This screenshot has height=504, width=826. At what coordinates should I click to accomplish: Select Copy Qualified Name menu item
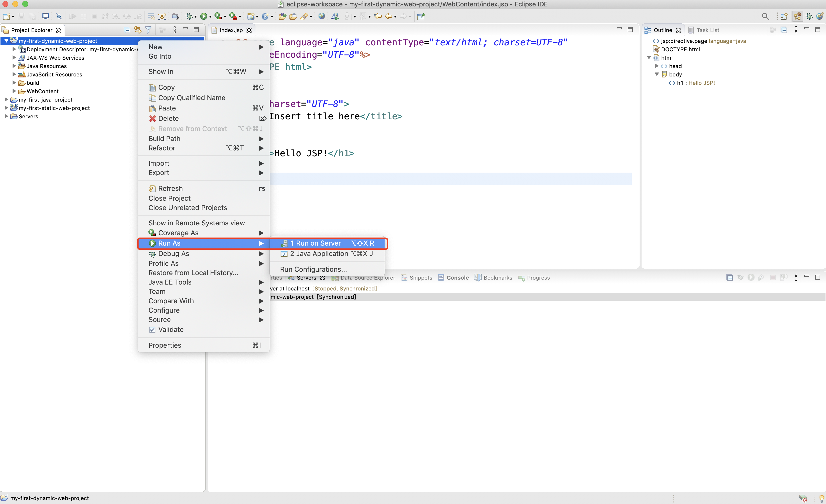tap(204, 98)
